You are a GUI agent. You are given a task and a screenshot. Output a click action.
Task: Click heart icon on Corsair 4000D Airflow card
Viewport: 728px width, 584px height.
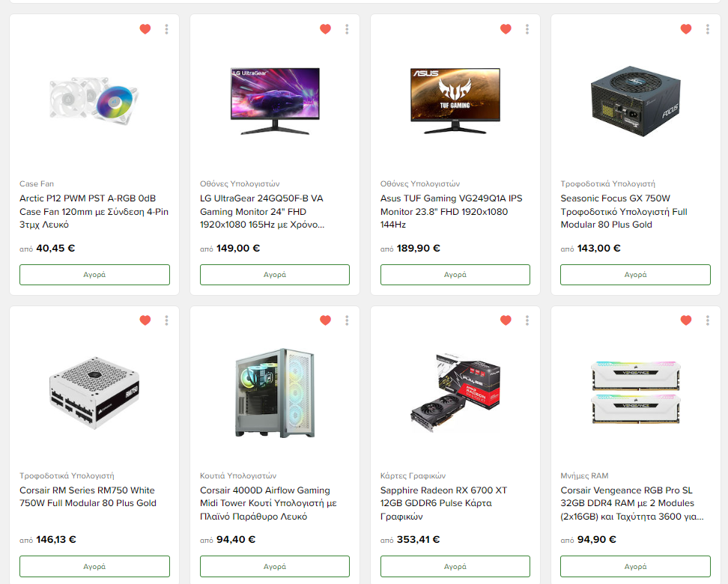(326, 320)
